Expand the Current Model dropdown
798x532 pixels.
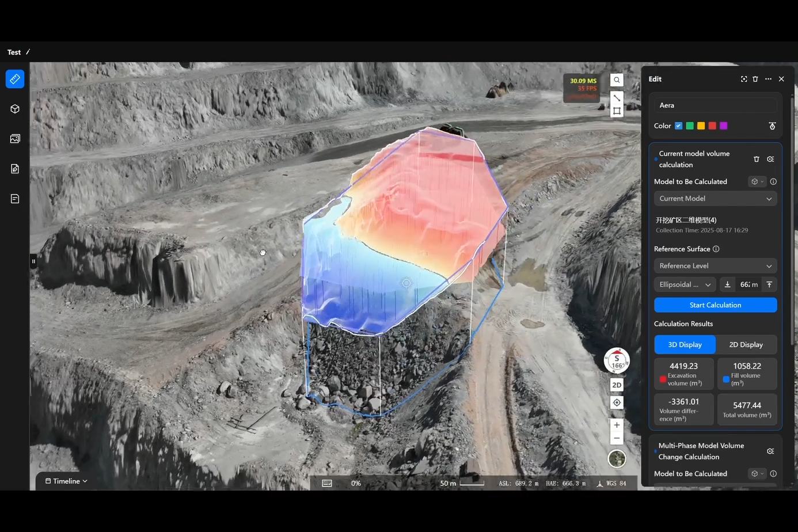pos(715,199)
